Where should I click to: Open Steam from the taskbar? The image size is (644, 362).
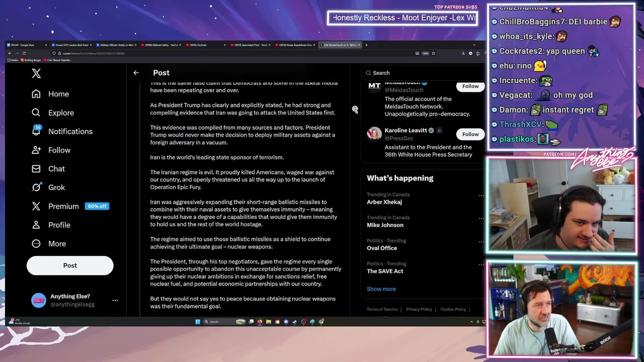pos(295,322)
